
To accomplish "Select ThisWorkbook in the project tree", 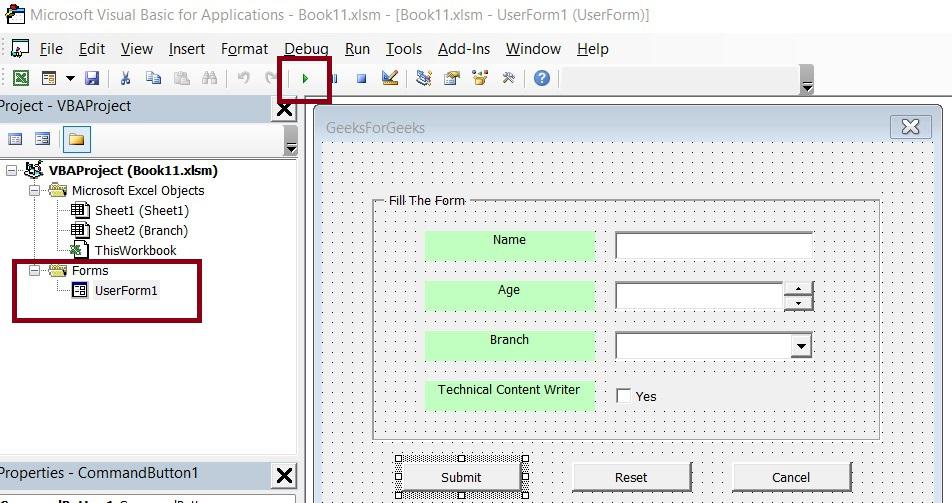I will tap(135, 250).
